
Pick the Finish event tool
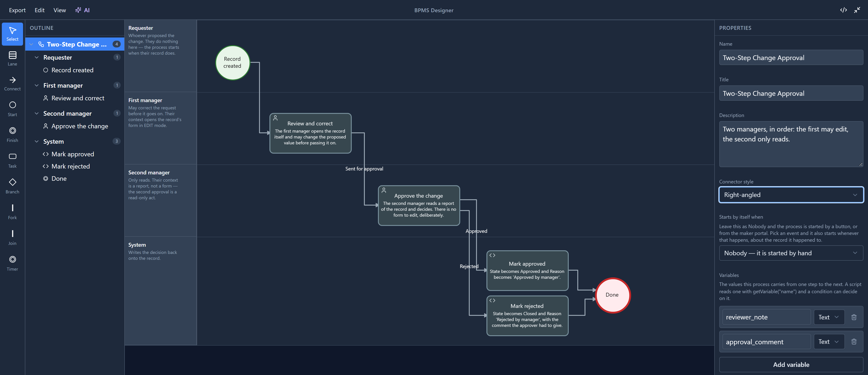[12, 135]
